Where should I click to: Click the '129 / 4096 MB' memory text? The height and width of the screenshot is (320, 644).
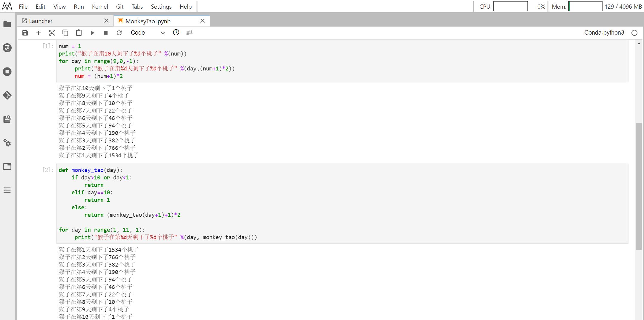point(623,7)
